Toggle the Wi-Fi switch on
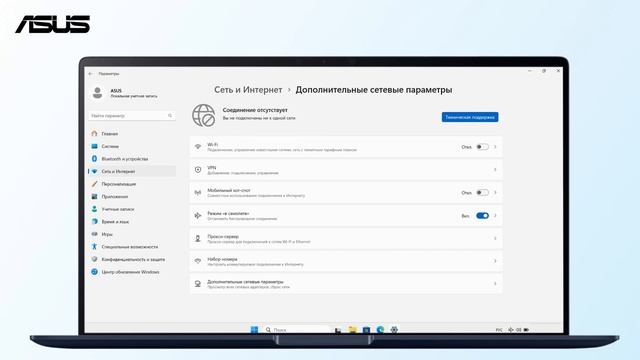Viewport: 640px width, 360px height. [x=482, y=147]
